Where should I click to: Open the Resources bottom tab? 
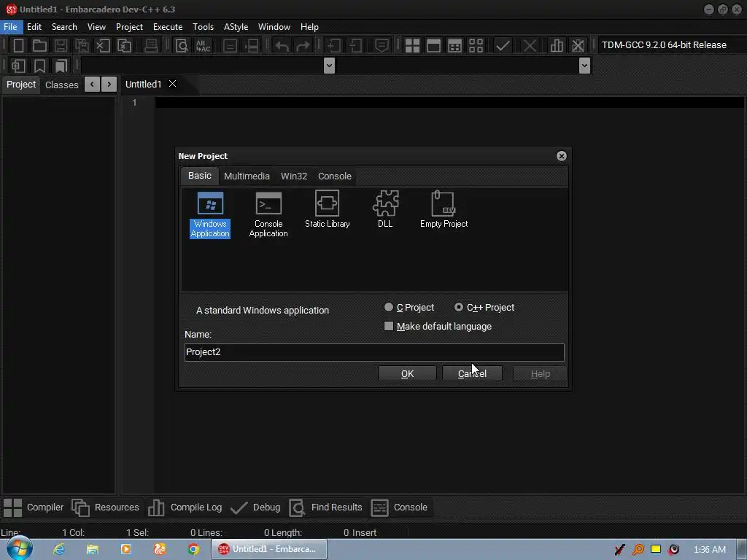[x=105, y=507]
